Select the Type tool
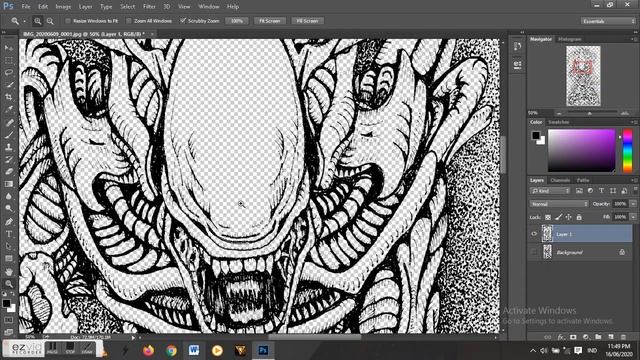This screenshot has width=640, height=360. [x=9, y=234]
